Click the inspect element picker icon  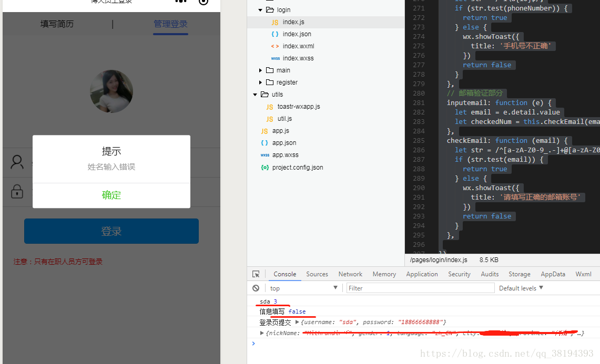point(256,274)
